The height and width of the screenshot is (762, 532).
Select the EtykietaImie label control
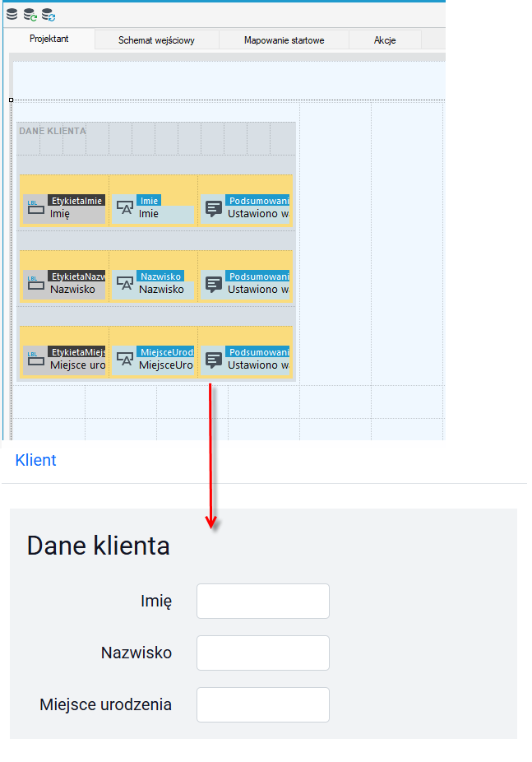64,207
